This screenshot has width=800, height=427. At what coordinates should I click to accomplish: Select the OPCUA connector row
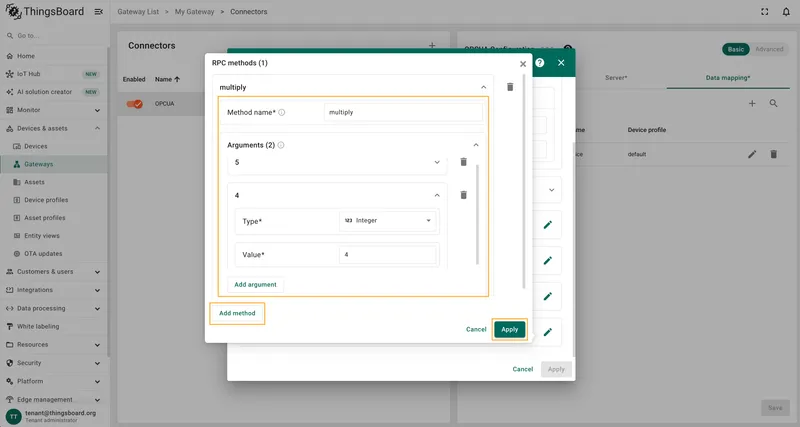tap(161, 104)
